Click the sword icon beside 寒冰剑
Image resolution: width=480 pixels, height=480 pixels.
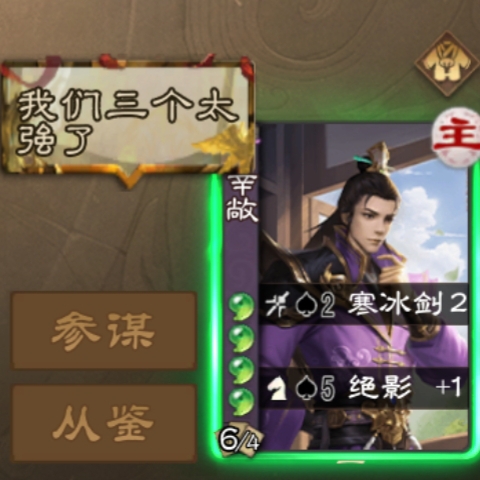click(x=276, y=305)
